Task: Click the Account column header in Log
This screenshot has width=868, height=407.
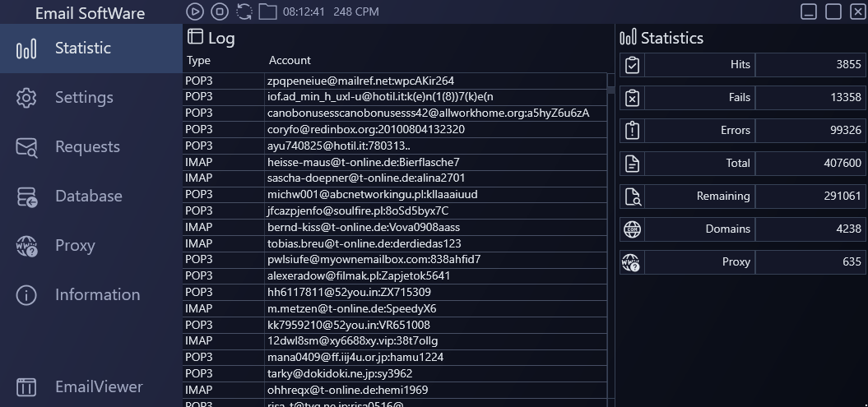Action: [x=290, y=60]
